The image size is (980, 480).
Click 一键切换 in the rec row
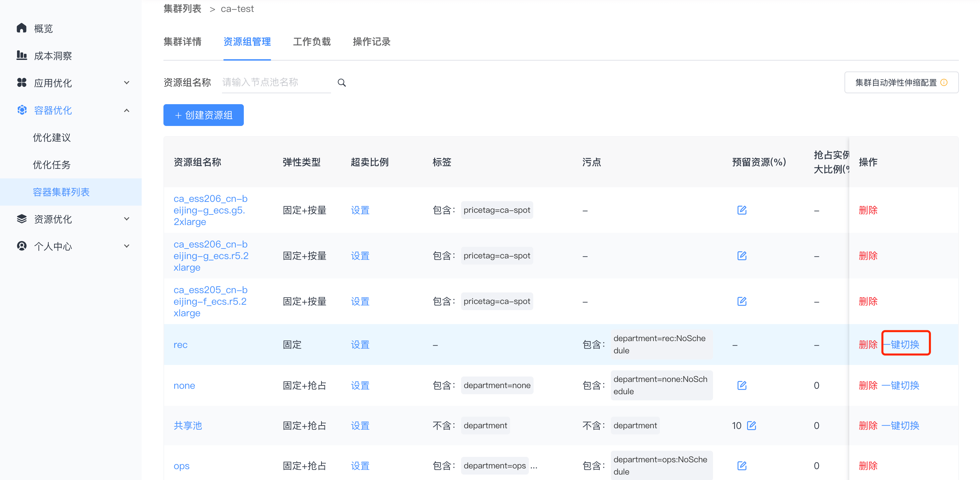[x=901, y=345]
